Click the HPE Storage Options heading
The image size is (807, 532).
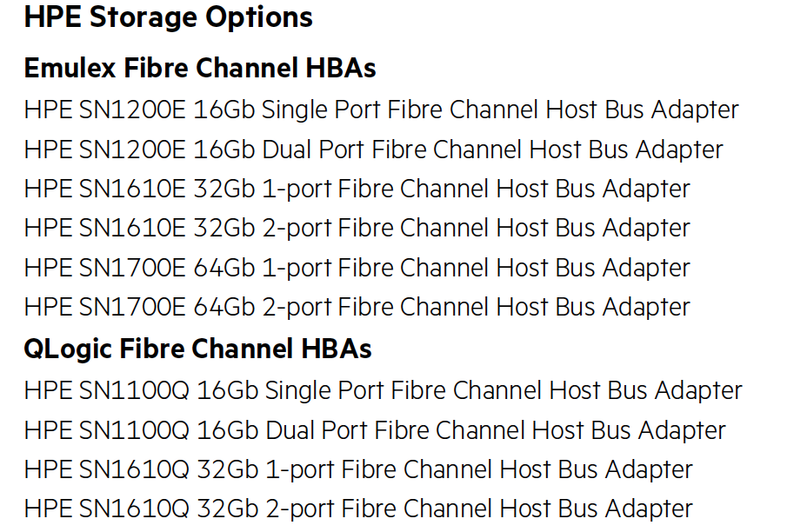point(169,18)
